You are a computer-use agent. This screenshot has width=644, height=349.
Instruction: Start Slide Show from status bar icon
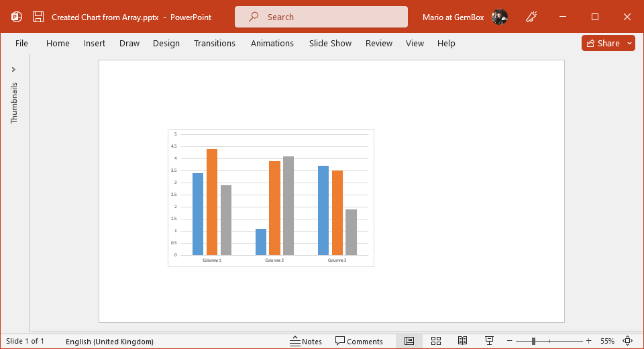[x=489, y=341]
